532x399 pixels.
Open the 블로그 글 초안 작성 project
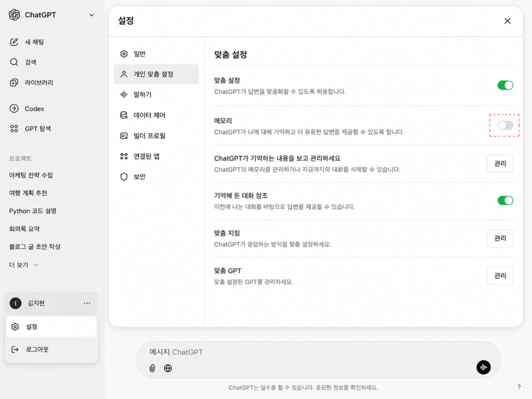tap(35, 247)
